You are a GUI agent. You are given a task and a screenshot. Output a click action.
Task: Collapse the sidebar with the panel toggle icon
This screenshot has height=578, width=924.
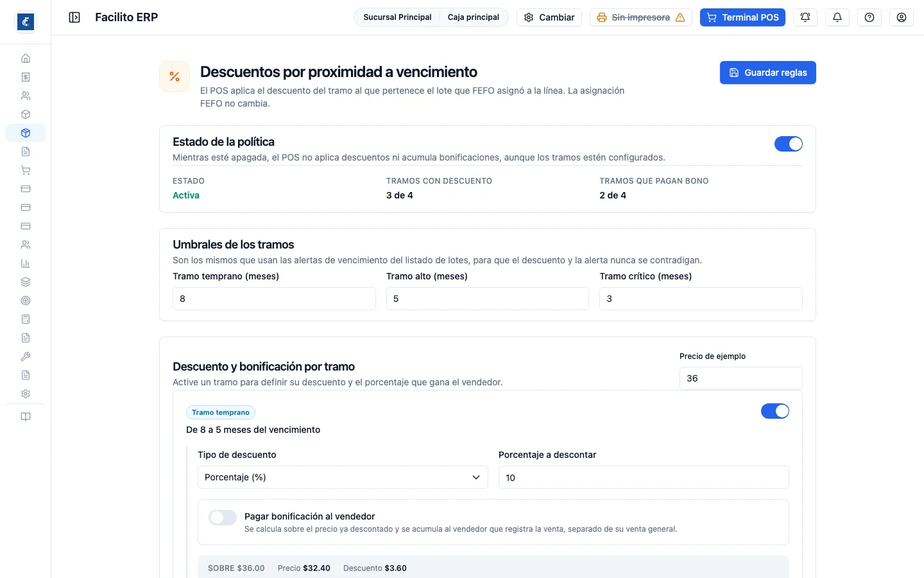pos(74,17)
